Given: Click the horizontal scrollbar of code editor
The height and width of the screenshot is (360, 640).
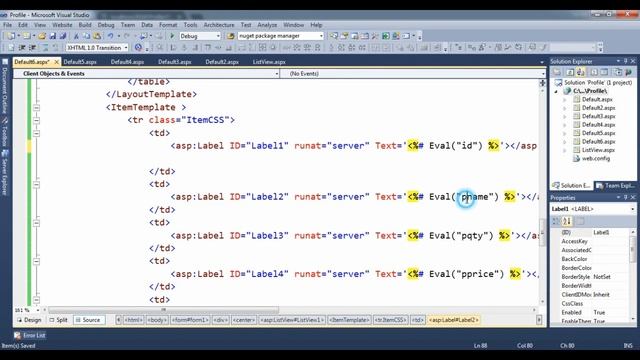Looking at the screenshot, I should click(x=163, y=310).
